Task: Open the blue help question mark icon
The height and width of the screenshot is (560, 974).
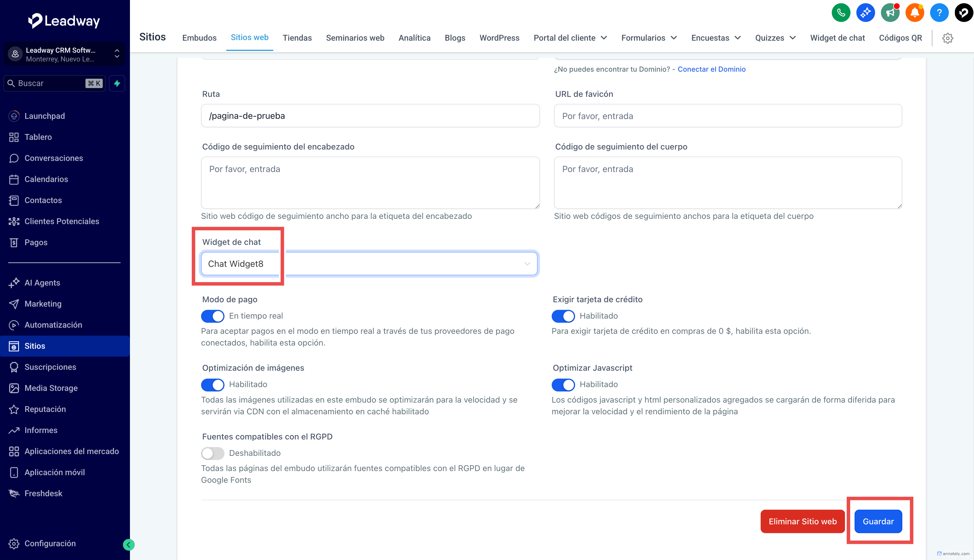Action: [x=939, y=13]
